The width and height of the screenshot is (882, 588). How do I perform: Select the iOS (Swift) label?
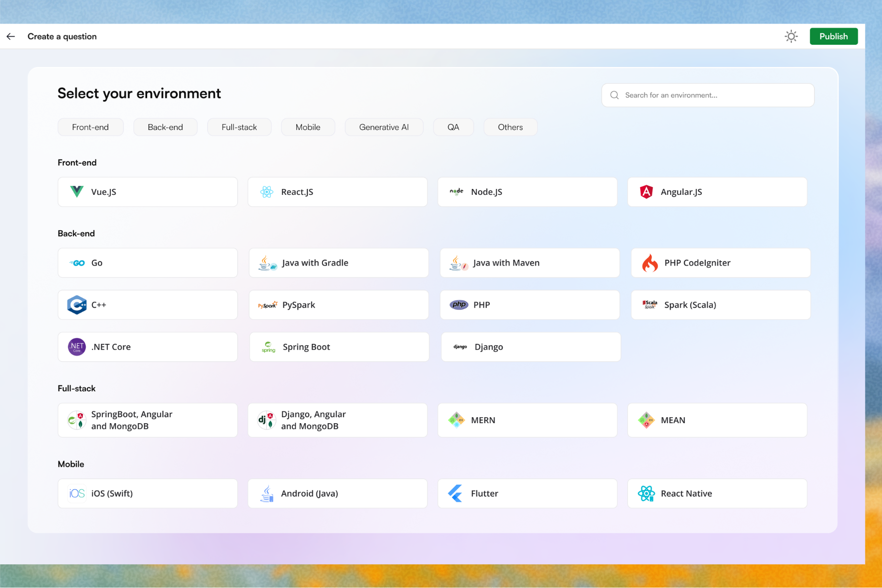click(112, 494)
